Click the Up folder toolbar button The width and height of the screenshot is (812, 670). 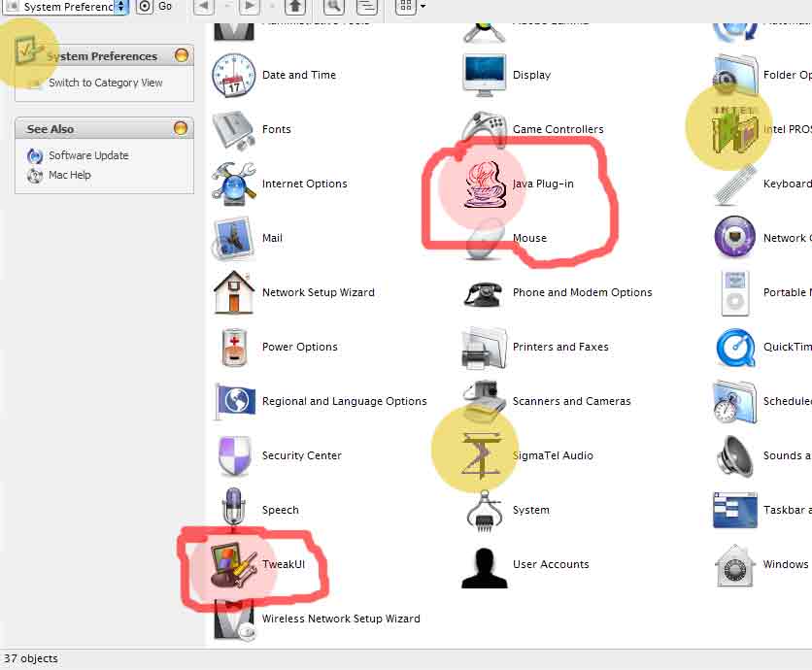(x=295, y=6)
